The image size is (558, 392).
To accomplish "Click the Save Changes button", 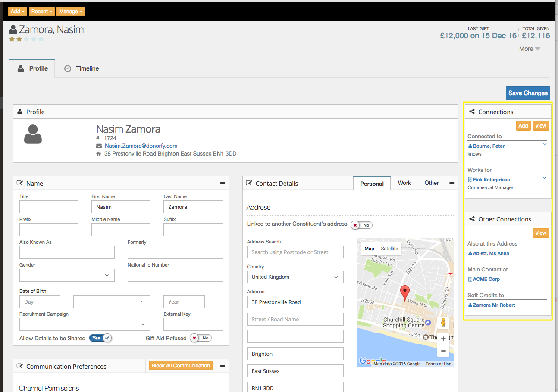I will pos(527,93).
